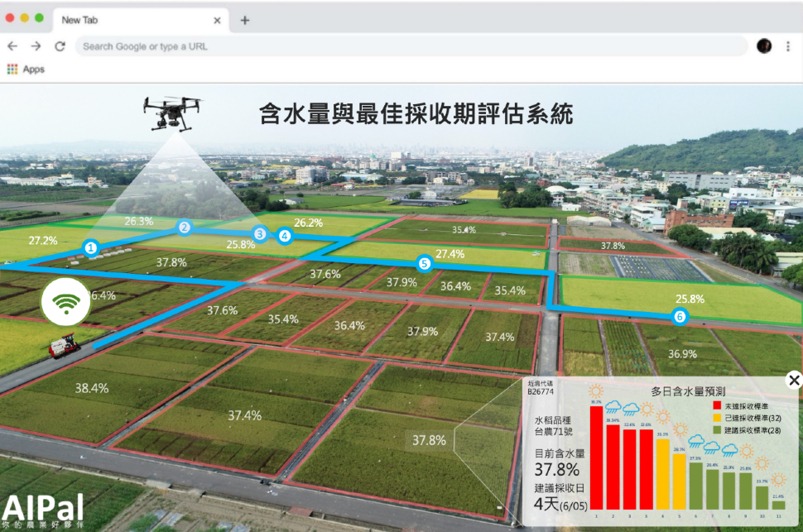Select waypoint marker number 2

coord(185,228)
